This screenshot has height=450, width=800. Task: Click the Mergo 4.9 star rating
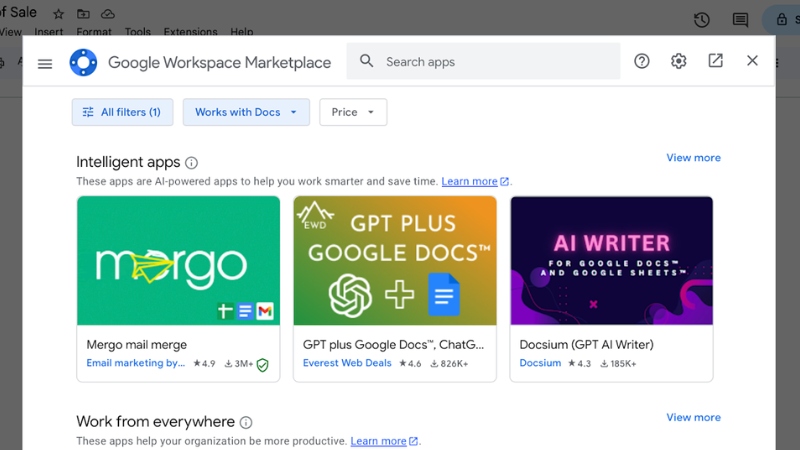(204, 363)
